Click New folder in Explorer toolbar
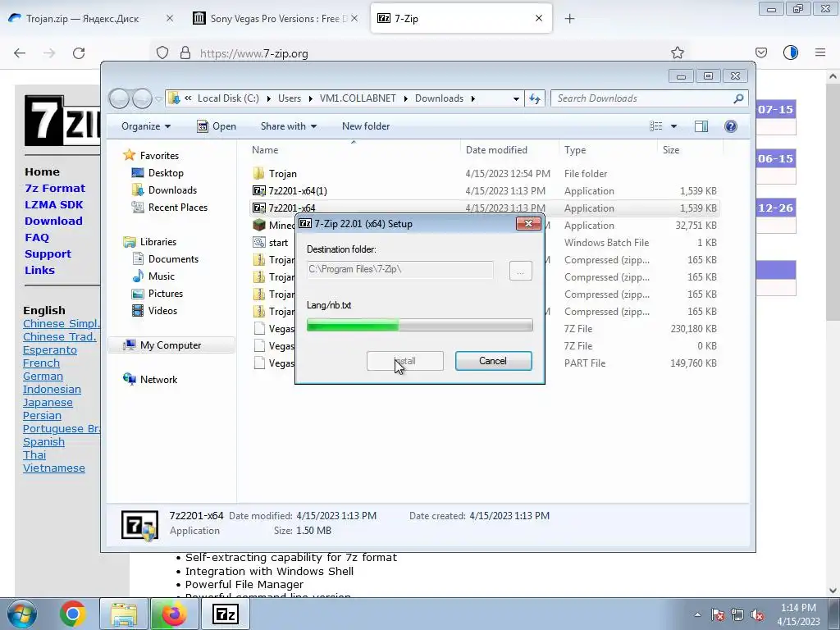 coord(366,126)
